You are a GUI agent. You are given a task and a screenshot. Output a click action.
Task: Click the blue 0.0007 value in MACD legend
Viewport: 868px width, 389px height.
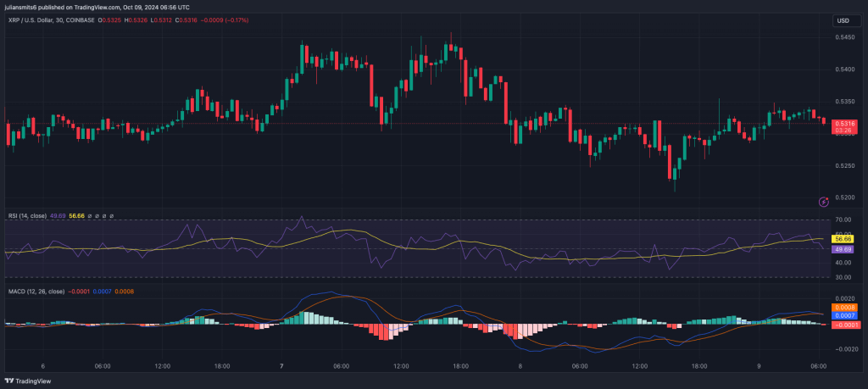(102, 291)
